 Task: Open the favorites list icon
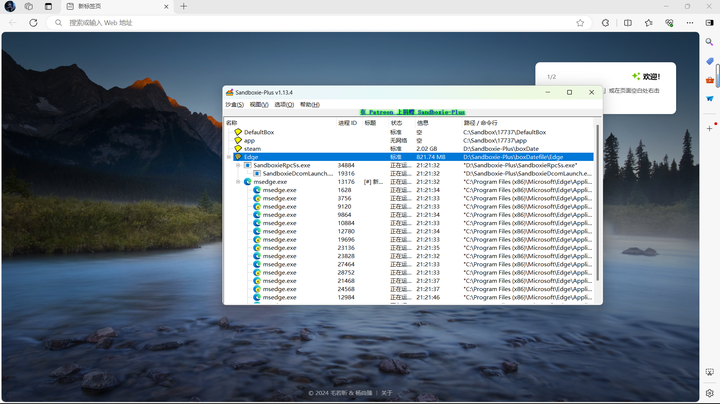pos(648,23)
